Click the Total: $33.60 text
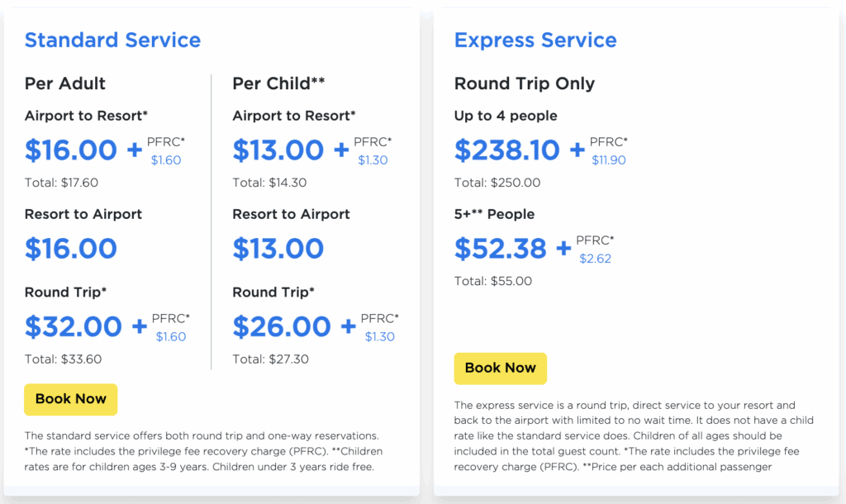Image resolution: width=846 pixels, height=504 pixels. (64, 359)
